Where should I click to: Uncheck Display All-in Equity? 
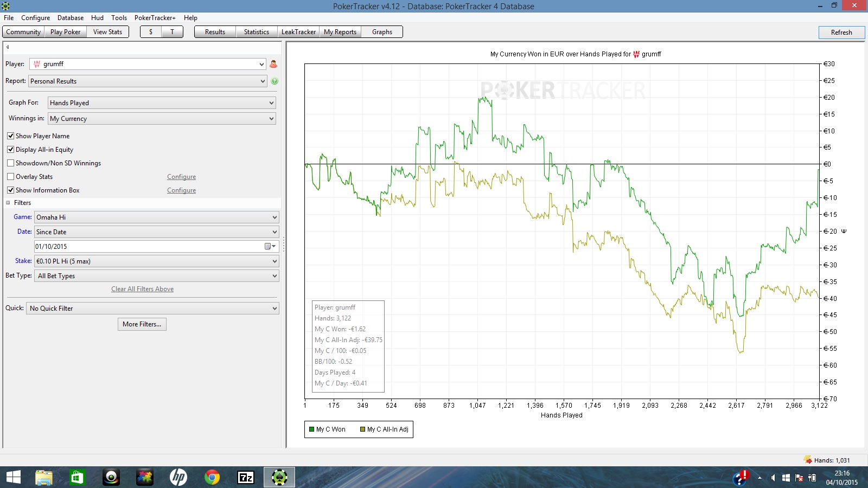click(10, 150)
